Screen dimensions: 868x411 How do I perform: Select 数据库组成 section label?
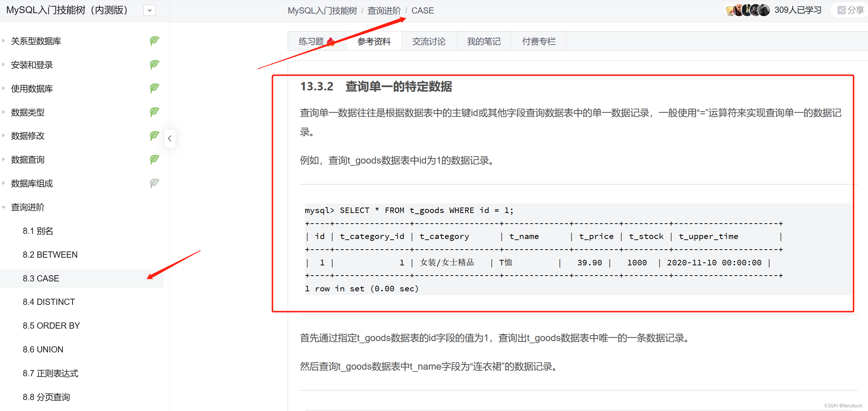coord(32,183)
